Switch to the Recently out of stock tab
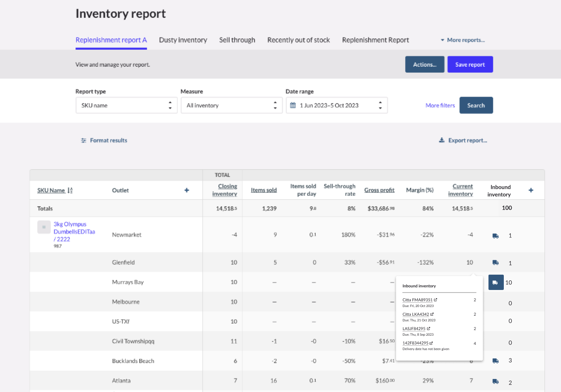 (x=299, y=40)
